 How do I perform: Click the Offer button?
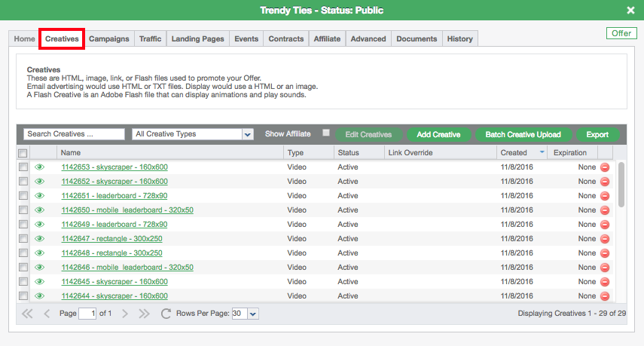621,33
